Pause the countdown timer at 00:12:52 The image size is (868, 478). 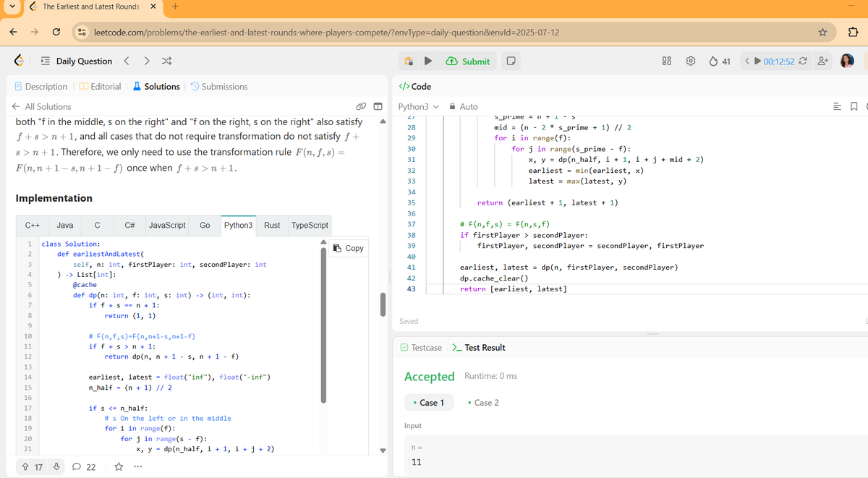(757, 61)
